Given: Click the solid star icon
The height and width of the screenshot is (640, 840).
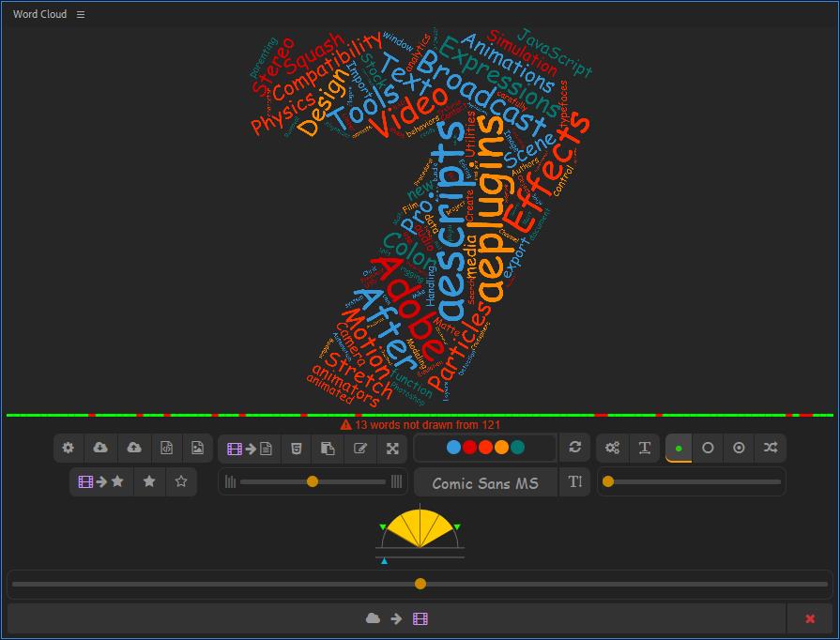Looking at the screenshot, I should [x=149, y=481].
